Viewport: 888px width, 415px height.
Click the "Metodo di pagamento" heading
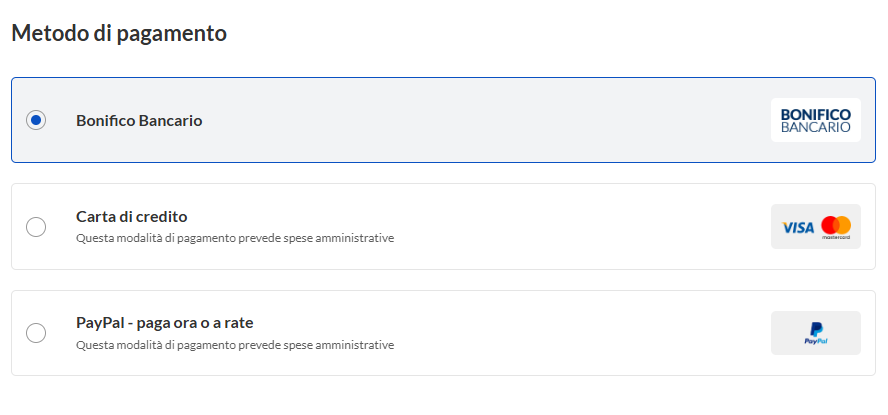118,33
